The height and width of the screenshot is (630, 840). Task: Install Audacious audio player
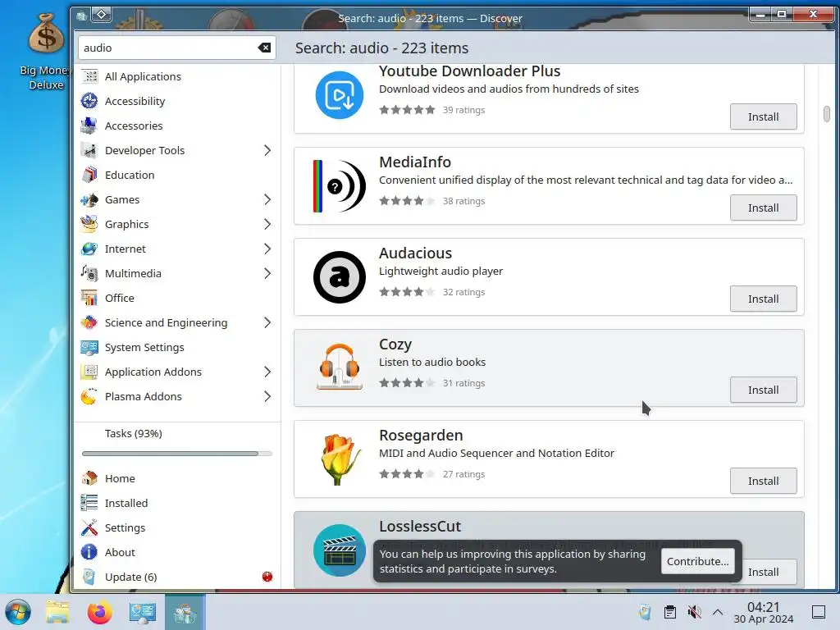[763, 299]
